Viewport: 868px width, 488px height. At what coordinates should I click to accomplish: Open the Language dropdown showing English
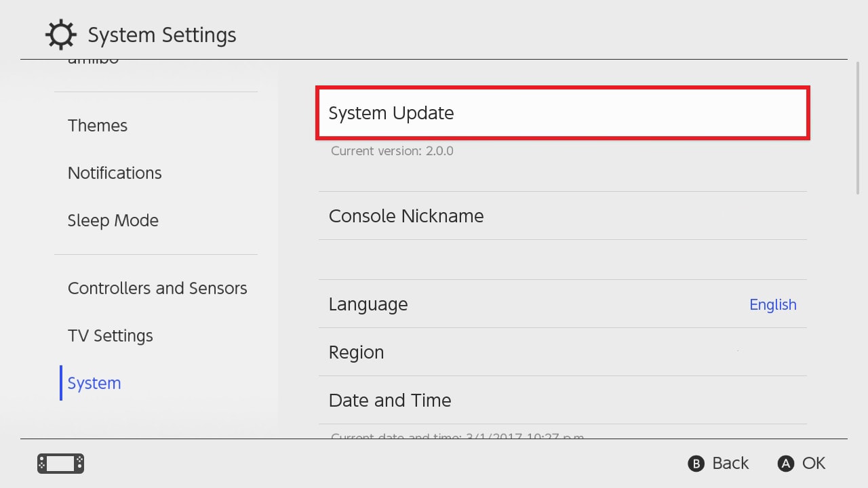tap(562, 304)
